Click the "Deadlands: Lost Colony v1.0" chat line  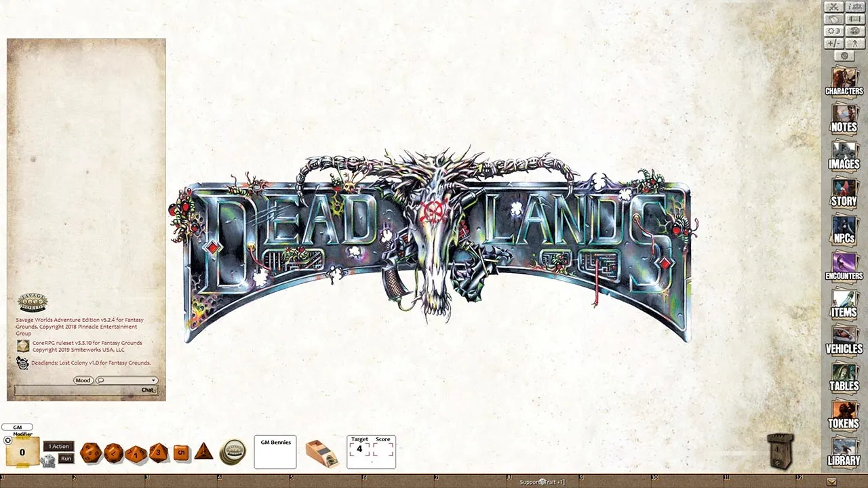(91, 363)
